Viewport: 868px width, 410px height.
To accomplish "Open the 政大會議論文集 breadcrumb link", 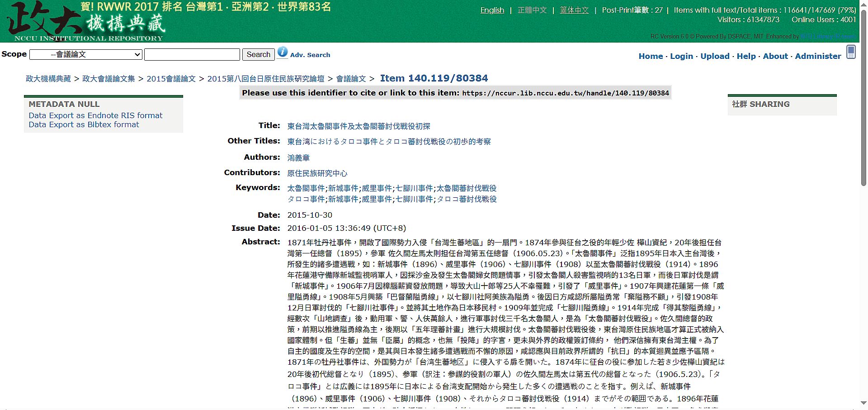I will pyautogui.click(x=108, y=79).
